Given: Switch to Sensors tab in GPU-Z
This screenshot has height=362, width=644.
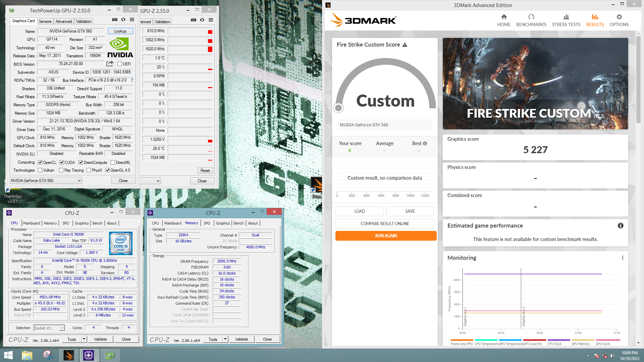Looking at the screenshot, I should [45, 21].
